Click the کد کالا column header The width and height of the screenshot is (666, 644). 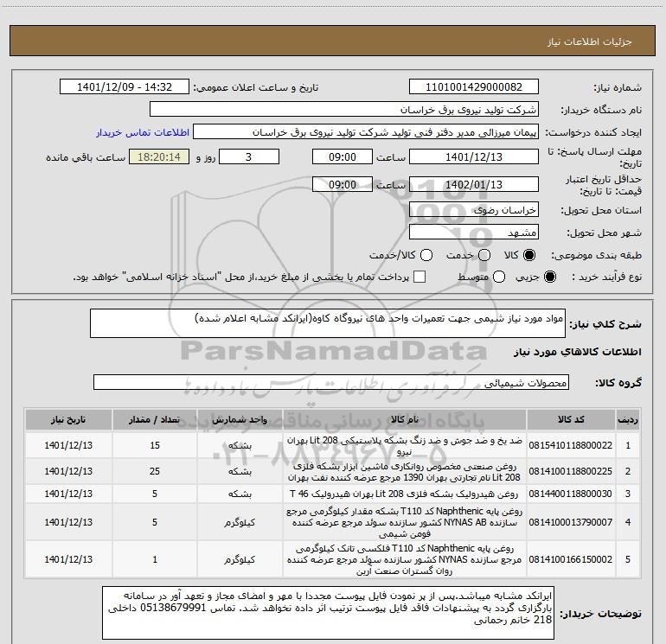coord(571,419)
